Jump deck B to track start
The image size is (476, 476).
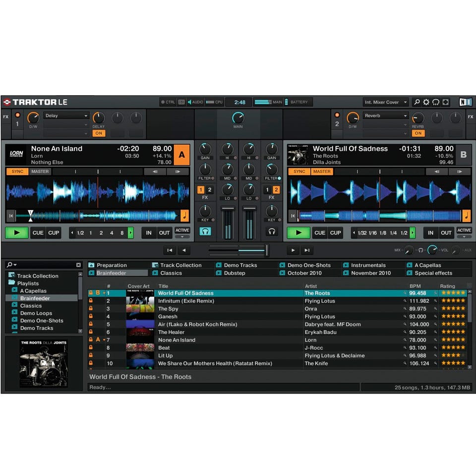293,216
